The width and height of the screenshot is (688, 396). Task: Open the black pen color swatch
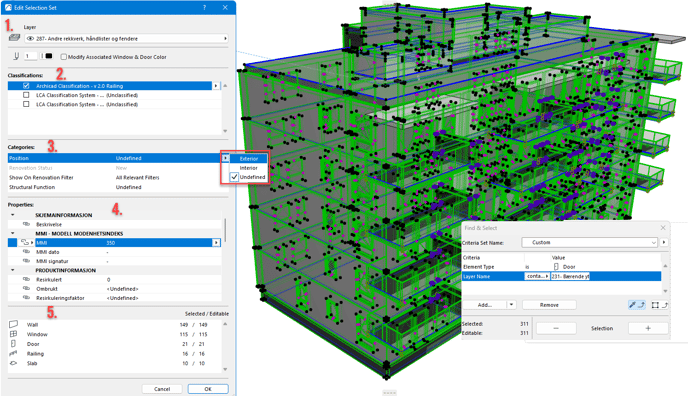point(49,56)
